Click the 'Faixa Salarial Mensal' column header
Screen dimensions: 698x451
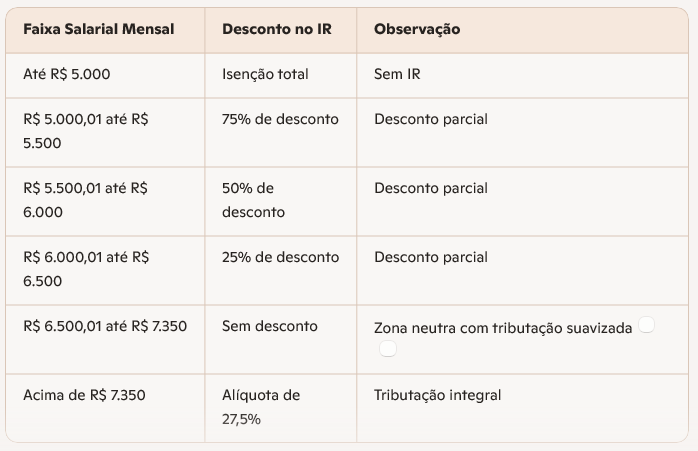click(98, 29)
